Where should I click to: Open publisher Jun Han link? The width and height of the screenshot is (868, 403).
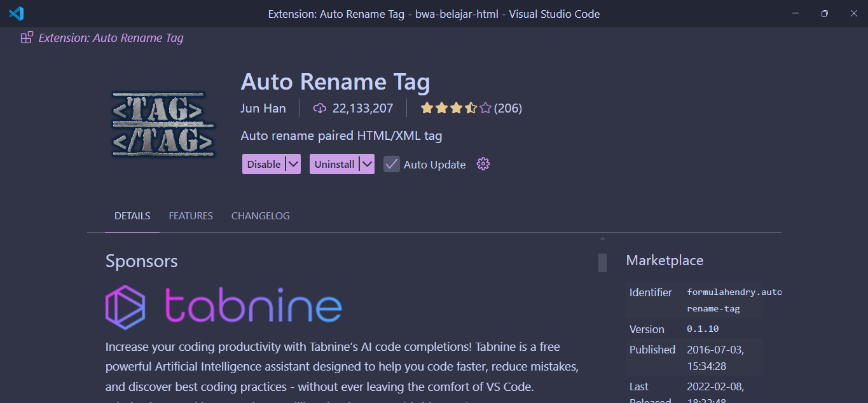click(263, 108)
